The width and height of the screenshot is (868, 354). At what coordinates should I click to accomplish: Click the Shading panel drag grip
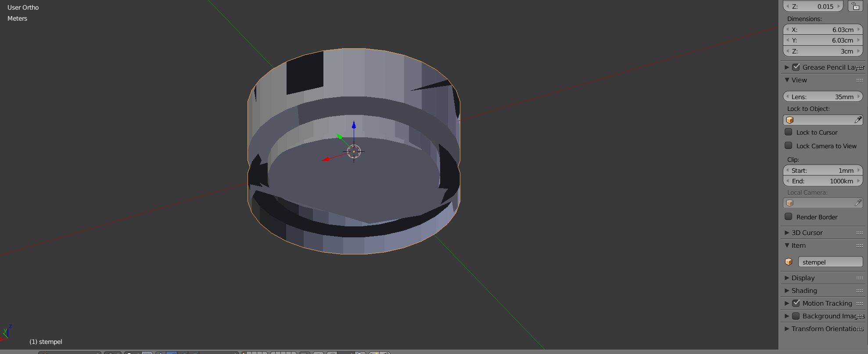859,291
